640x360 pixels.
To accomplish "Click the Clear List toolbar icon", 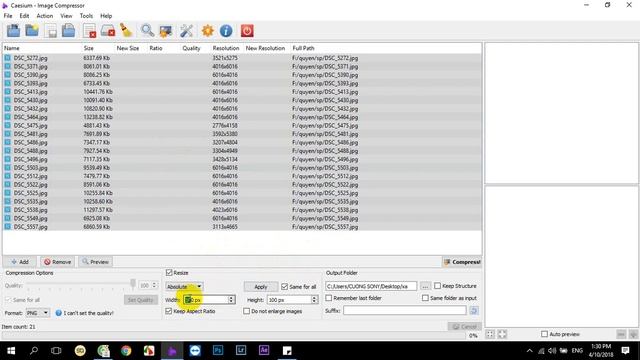I will [x=108, y=31].
